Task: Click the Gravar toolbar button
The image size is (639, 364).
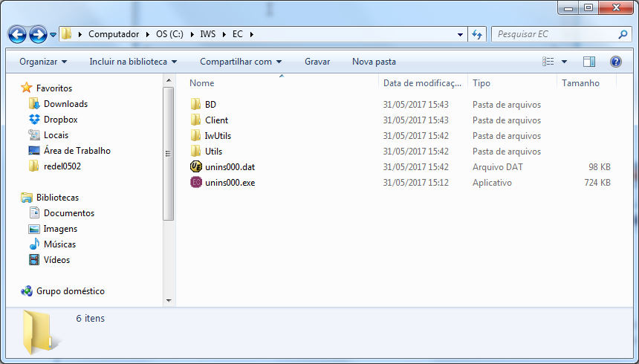Action: [x=317, y=62]
